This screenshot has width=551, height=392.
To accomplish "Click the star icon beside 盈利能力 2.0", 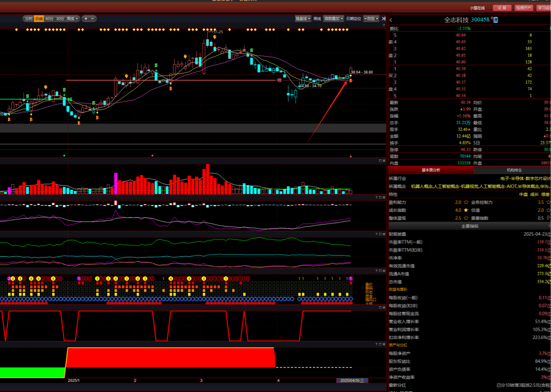I will [466, 202].
